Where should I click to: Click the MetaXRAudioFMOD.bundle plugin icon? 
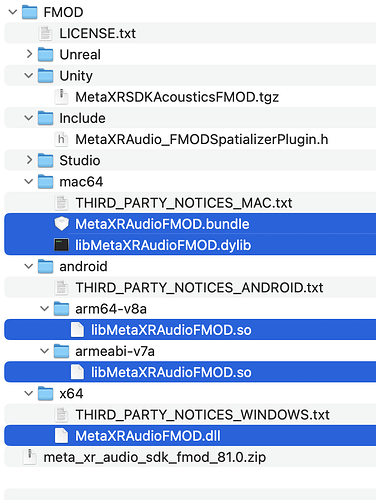(x=61, y=224)
